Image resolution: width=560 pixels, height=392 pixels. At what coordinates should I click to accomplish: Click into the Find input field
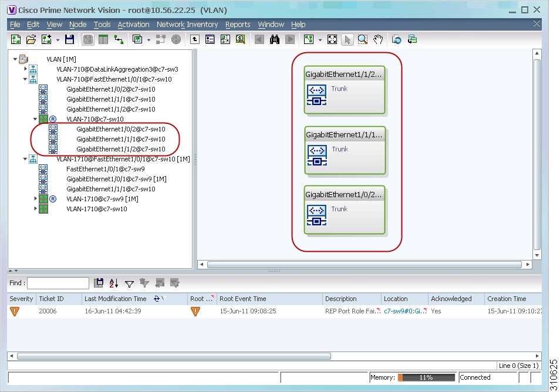pyautogui.click(x=58, y=283)
